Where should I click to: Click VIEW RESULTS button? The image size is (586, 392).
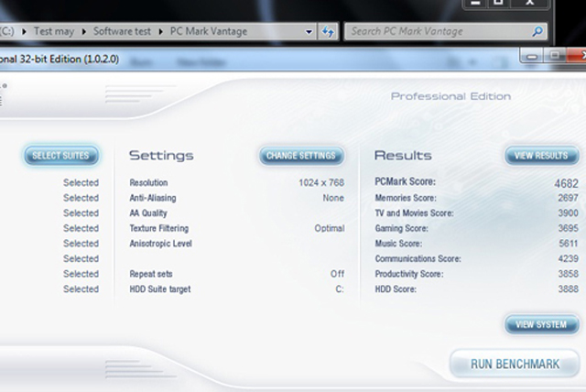click(x=541, y=156)
